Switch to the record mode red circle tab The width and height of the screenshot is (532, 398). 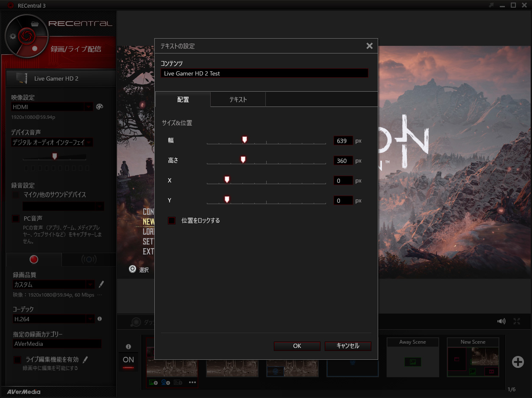(x=34, y=259)
